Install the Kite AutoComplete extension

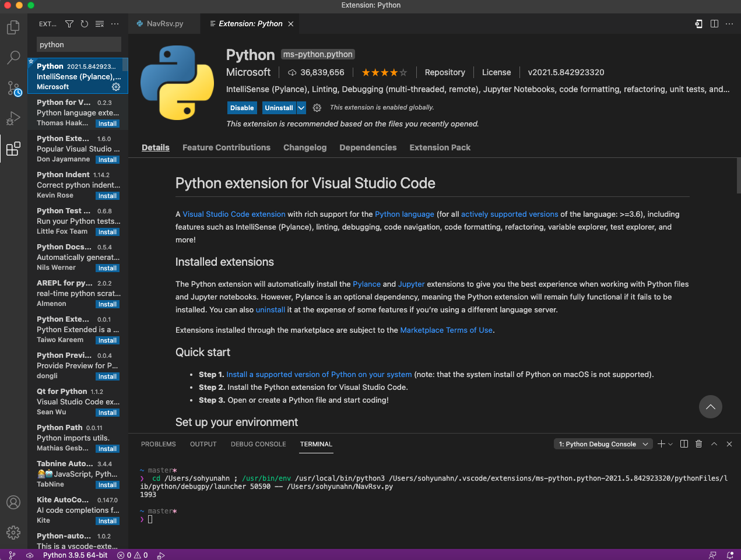click(x=107, y=521)
